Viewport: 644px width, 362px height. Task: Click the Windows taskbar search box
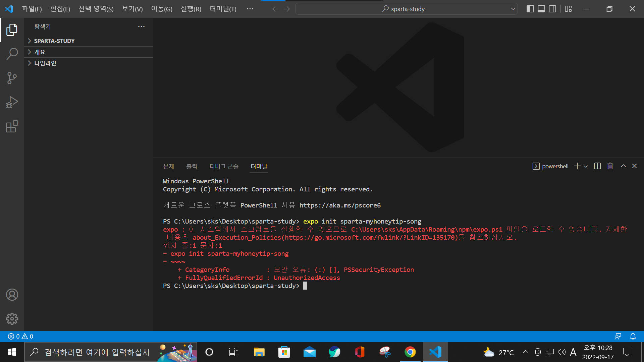(x=111, y=352)
